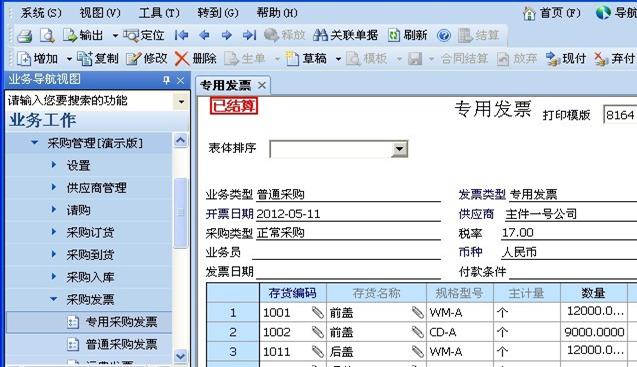Click the print icon in toolbar
Image resolution: width=637 pixels, height=367 pixels.
[24, 36]
